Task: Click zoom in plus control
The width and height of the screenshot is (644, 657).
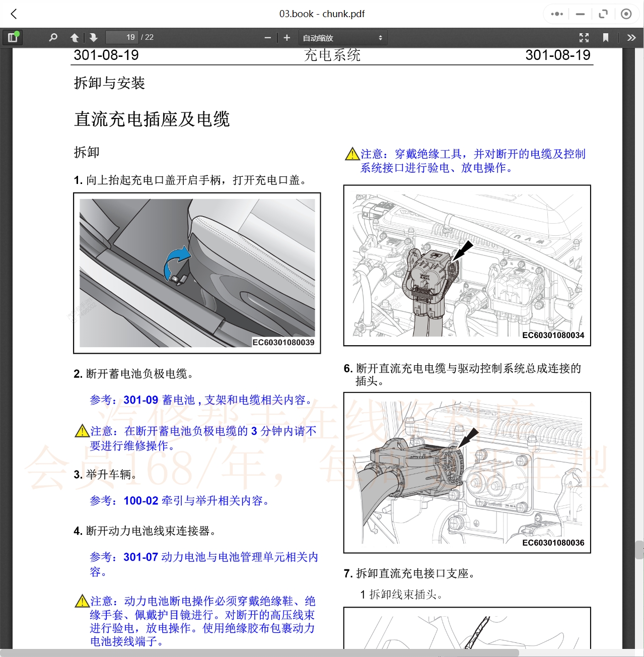Action: click(x=287, y=37)
